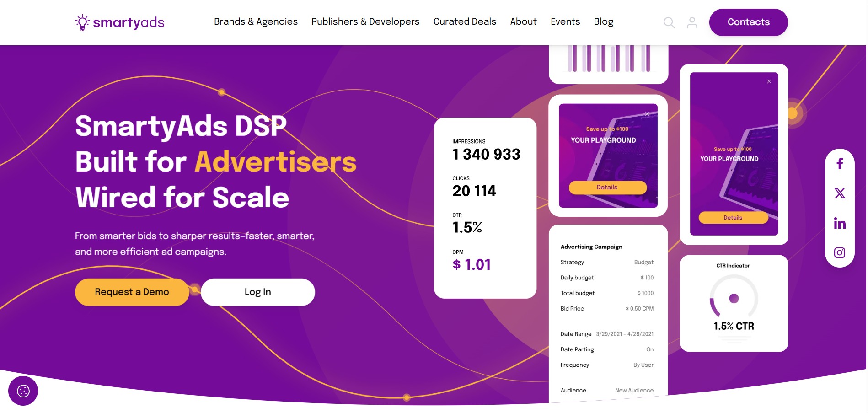Open the cookie settings icon
The image size is (868, 413).
[23, 391]
